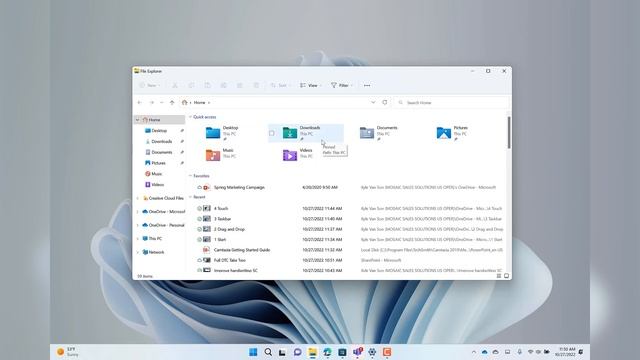Click the Paste icon in toolbar
Image resolution: width=640 pixels, height=360 pixels.
(x=207, y=85)
